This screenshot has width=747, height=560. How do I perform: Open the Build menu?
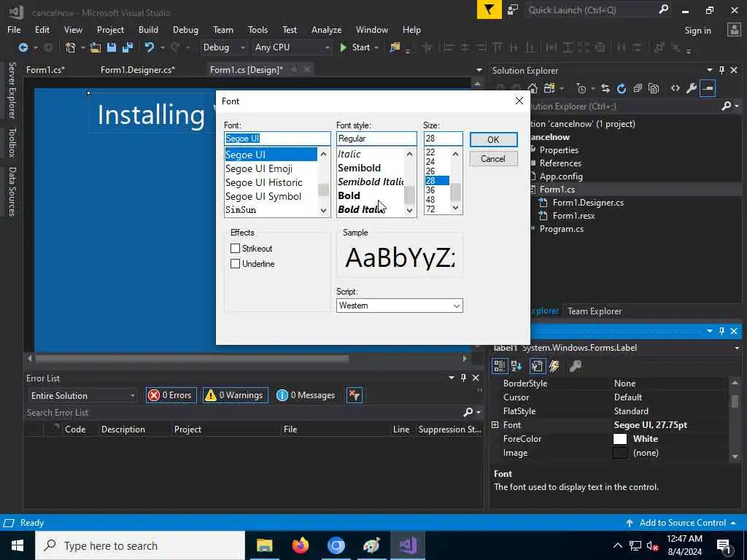click(x=148, y=29)
